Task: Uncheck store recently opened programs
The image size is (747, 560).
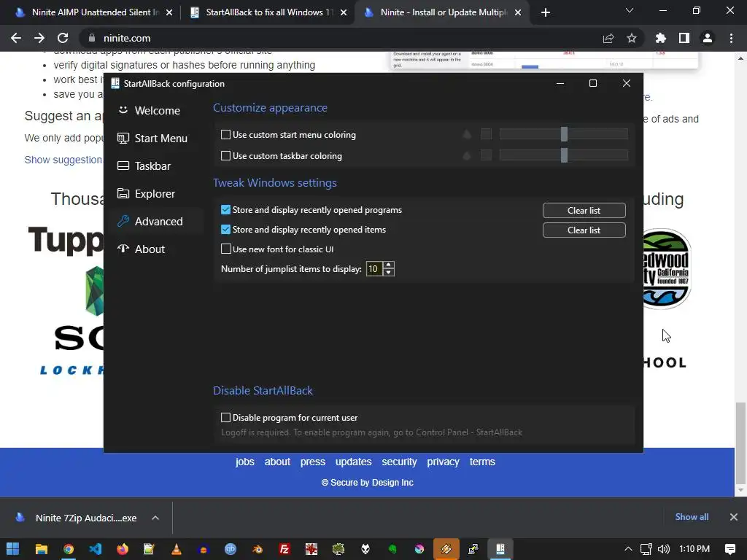Action: click(x=226, y=209)
